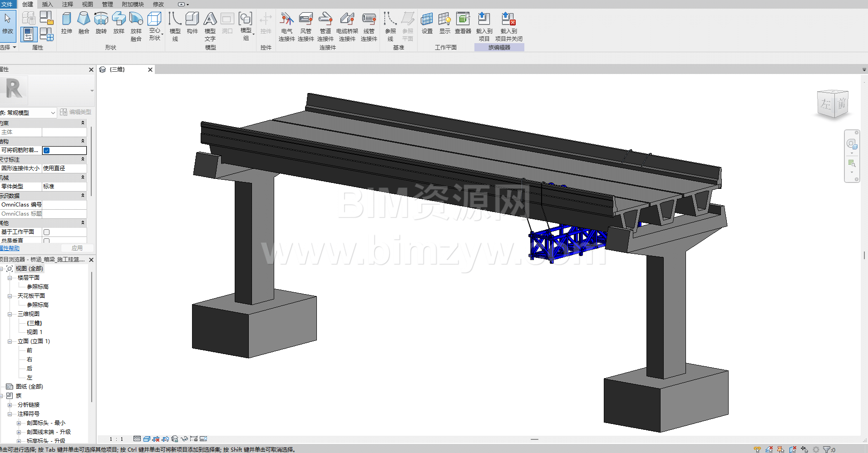Collapse the 立面 (立面 1) tree node
The image size is (868, 453).
(x=10, y=341)
